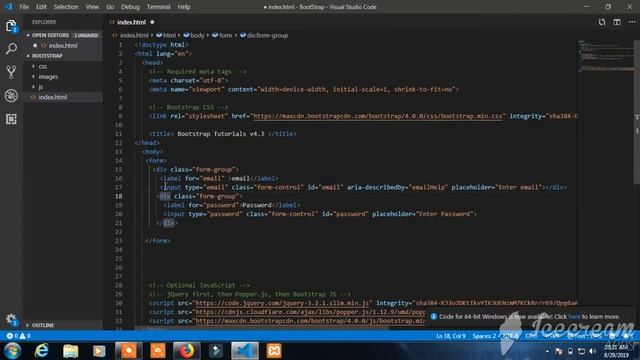Click the volume icon in system tray
The width and height of the screenshot is (640, 360).
click(x=593, y=351)
